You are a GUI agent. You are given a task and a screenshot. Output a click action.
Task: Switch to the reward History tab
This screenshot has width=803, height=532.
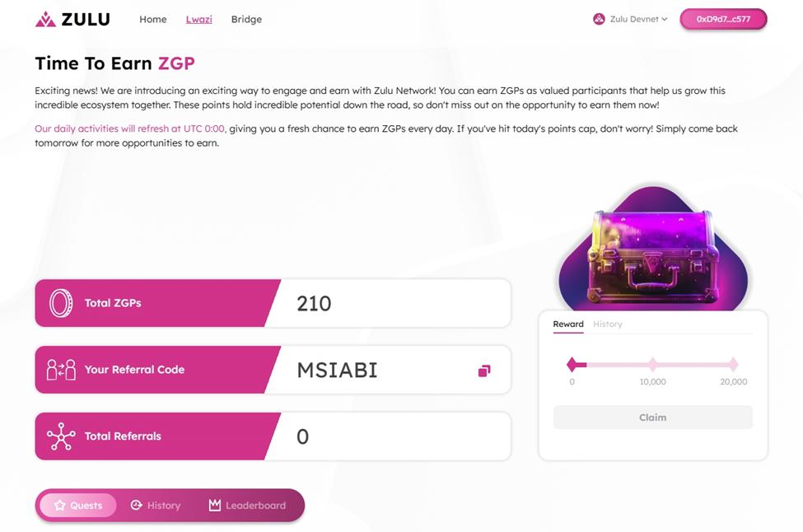608,324
